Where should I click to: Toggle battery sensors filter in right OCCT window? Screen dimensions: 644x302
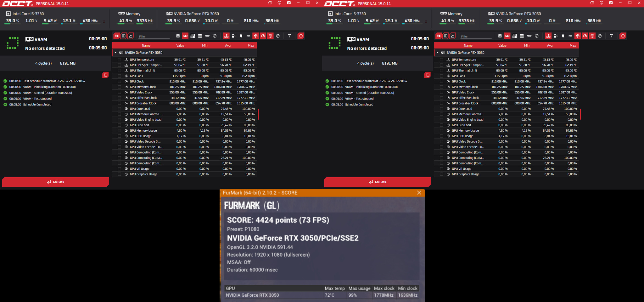556,36
